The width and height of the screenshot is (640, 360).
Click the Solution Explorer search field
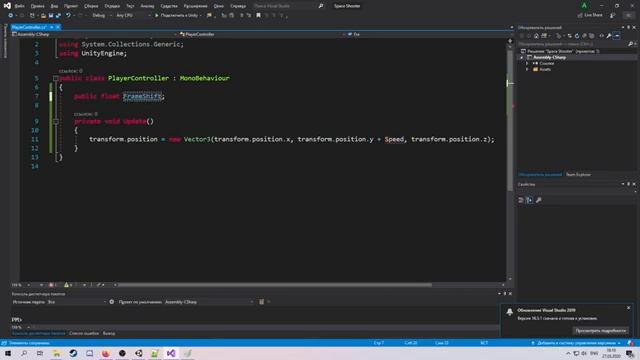click(573, 44)
